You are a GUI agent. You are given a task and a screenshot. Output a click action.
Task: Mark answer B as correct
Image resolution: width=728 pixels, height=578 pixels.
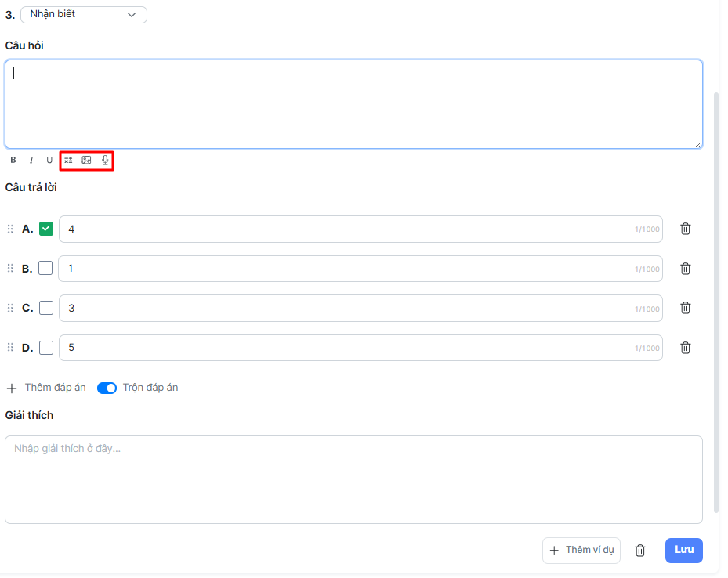(46, 269)
